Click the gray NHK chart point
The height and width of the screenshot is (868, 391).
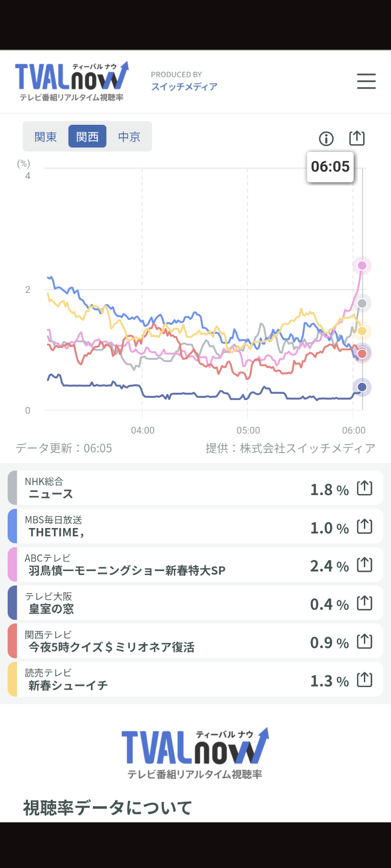(362, 303)
